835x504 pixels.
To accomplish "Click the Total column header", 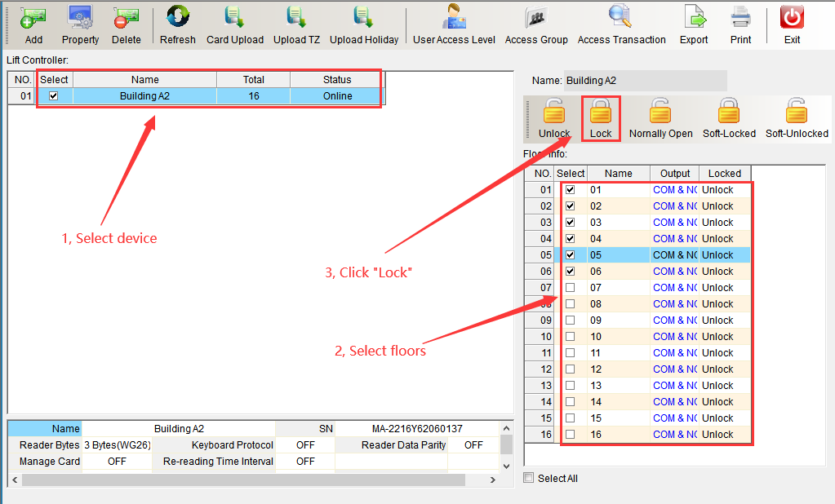I will [x=254, y=80].
